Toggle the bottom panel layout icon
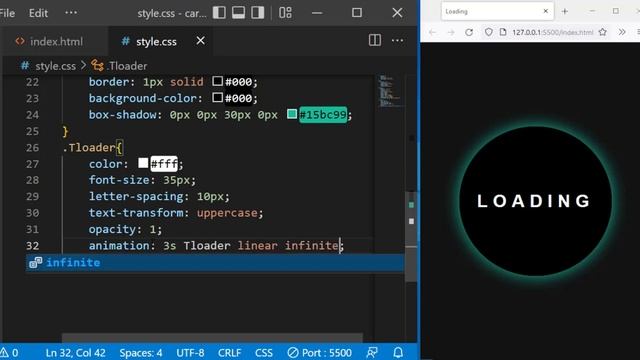Screen dimensions: 640x360 (x=238, y=13)
